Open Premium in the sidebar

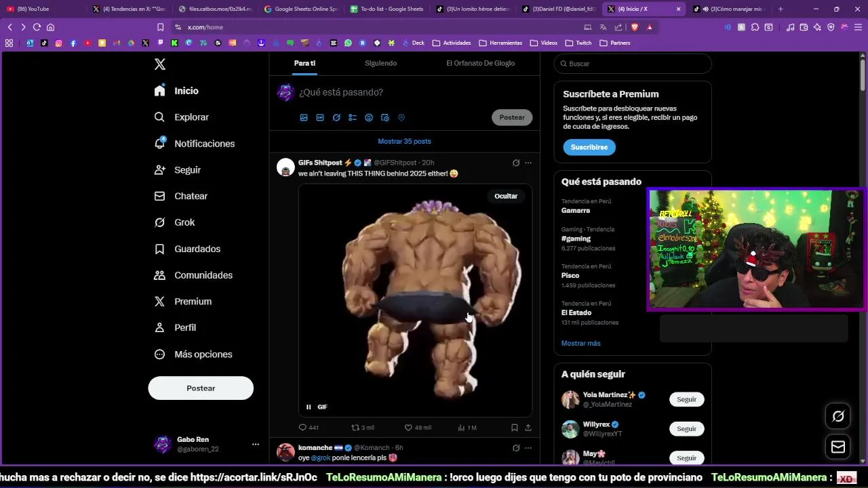point(183,302)
